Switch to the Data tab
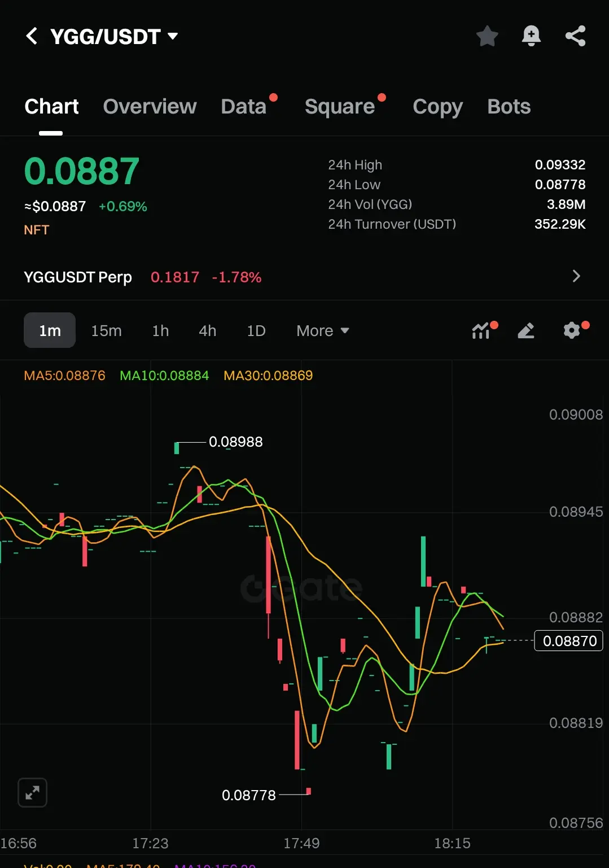The height and width of the screenshot is (868, 609). (x=243, y=106)
